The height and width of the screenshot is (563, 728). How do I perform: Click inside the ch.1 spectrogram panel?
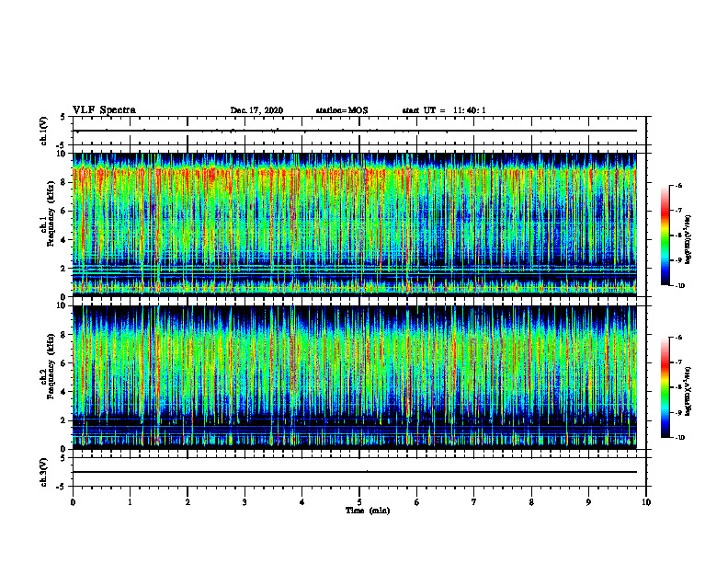[355, 224]
